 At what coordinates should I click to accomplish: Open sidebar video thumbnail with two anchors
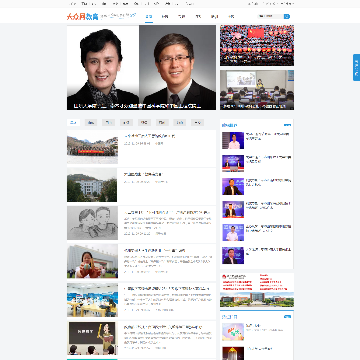[233, 163]
